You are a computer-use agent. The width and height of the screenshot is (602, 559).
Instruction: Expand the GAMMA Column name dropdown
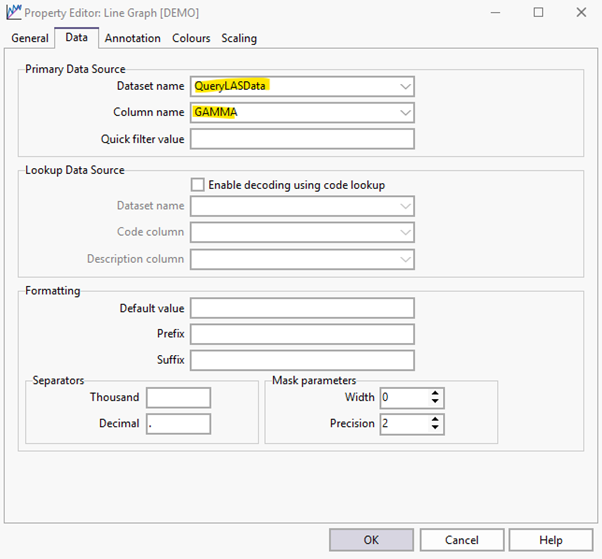[x=405, y=112]
